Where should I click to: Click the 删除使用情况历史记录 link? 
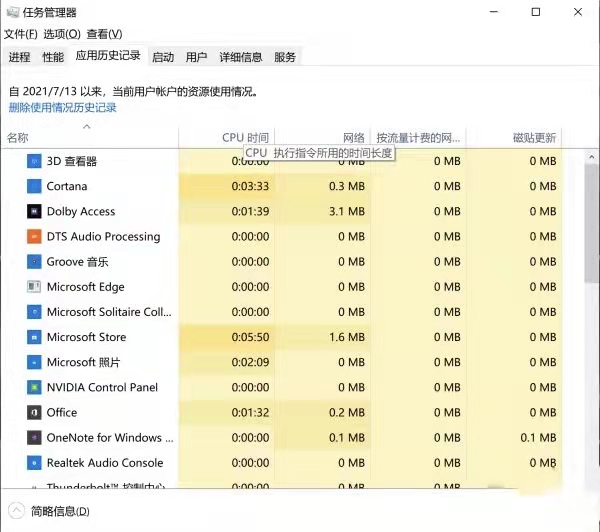tap(62, 108)
